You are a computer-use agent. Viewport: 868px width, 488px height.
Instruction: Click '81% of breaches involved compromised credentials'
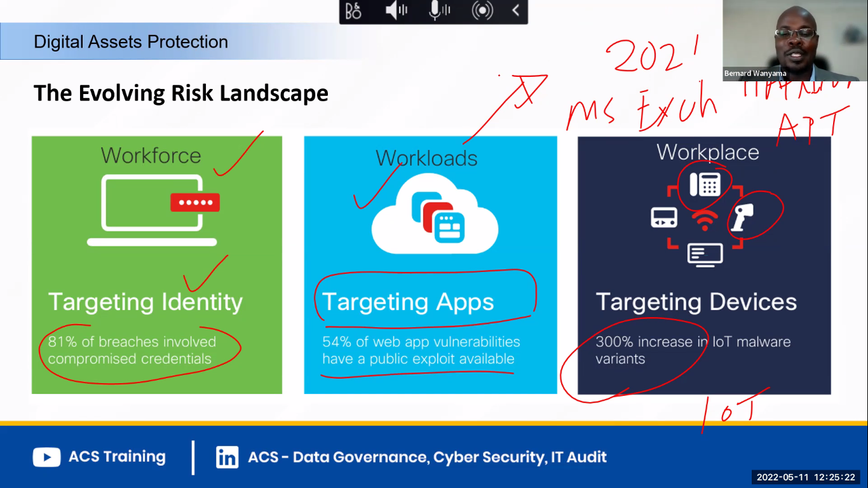(132, 350)
